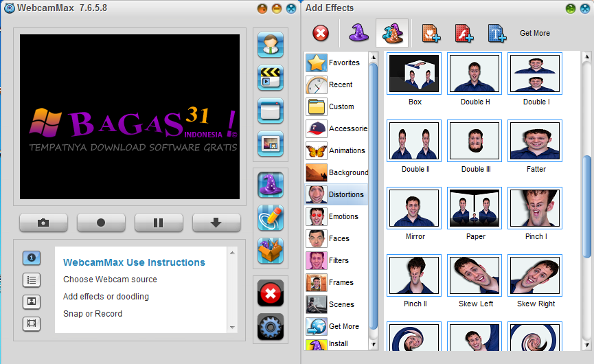Screen dimensions: 594x364
Task: Select the picture source icon
Action: 271,144
